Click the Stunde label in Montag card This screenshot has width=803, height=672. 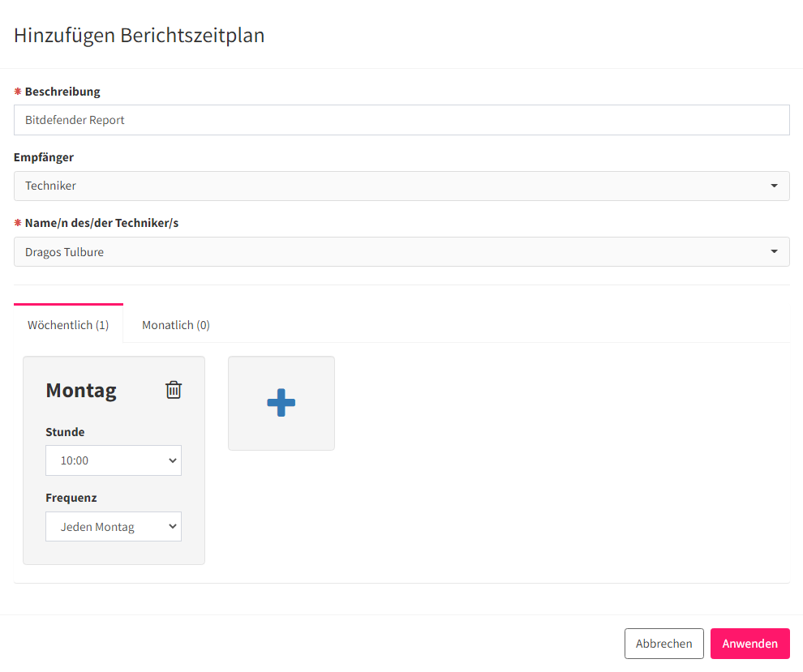(x=65, y=432)
